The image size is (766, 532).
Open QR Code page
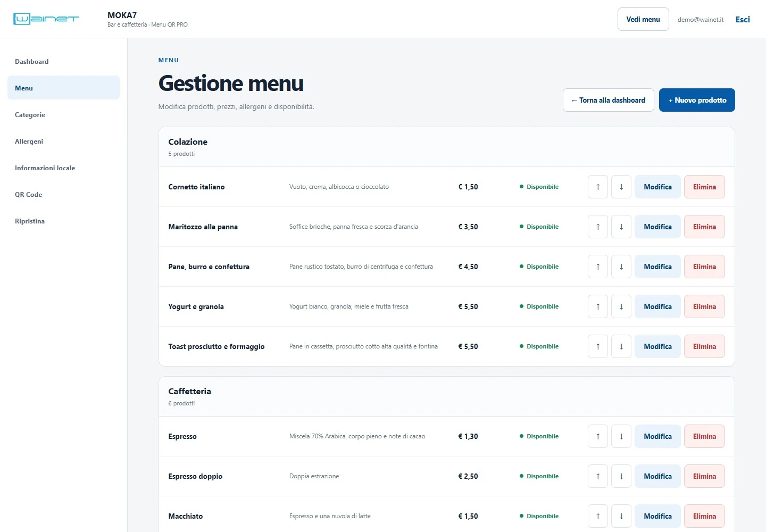click(63, 195)
